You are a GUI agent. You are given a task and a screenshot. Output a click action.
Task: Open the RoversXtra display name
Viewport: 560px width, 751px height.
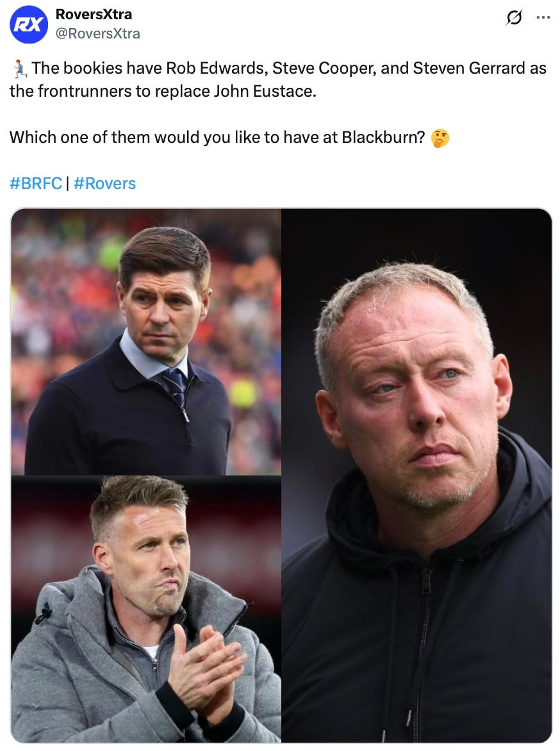pos(94,14)
